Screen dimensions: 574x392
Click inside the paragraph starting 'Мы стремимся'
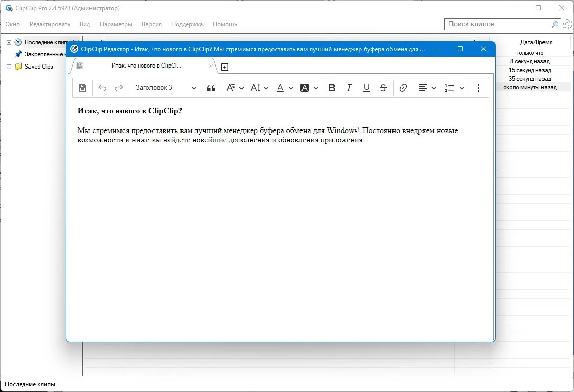(x=267, y=135)
